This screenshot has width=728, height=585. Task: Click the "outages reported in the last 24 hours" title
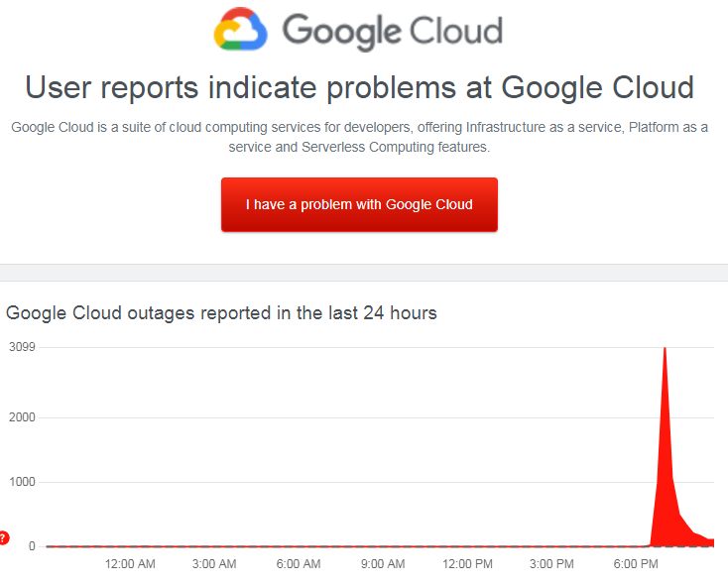pos(221,313)
